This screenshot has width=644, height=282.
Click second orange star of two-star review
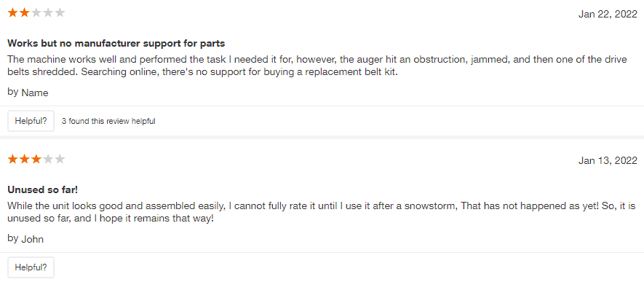(25, 12)
